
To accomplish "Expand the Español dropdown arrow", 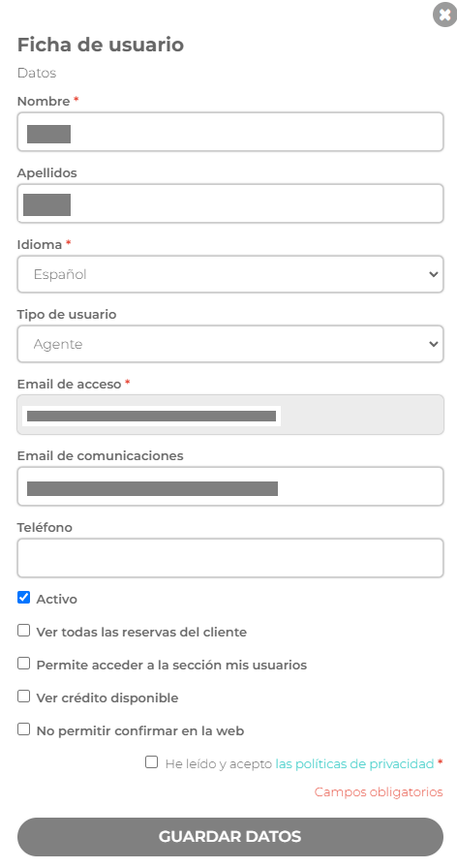I will (x=433, y=274).
